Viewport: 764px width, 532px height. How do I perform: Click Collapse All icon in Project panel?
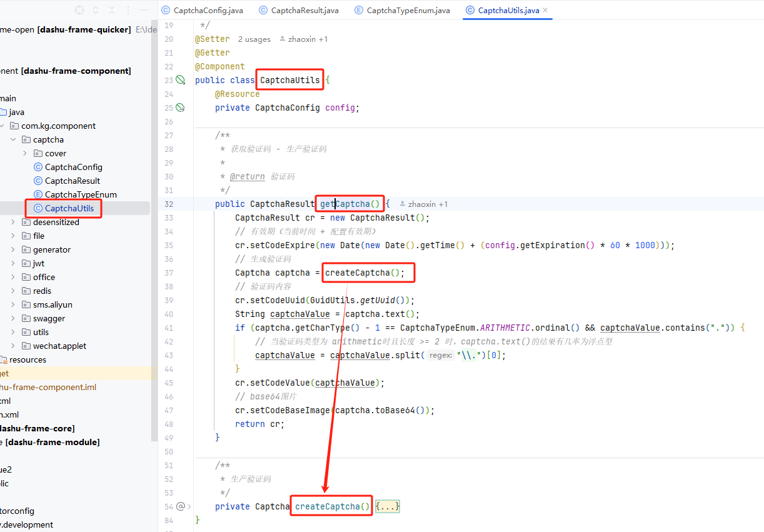(112, 10)
